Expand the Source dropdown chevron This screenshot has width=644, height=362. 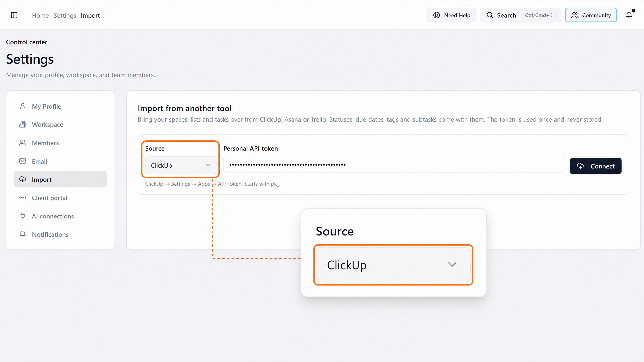click(x=208, y=165)
